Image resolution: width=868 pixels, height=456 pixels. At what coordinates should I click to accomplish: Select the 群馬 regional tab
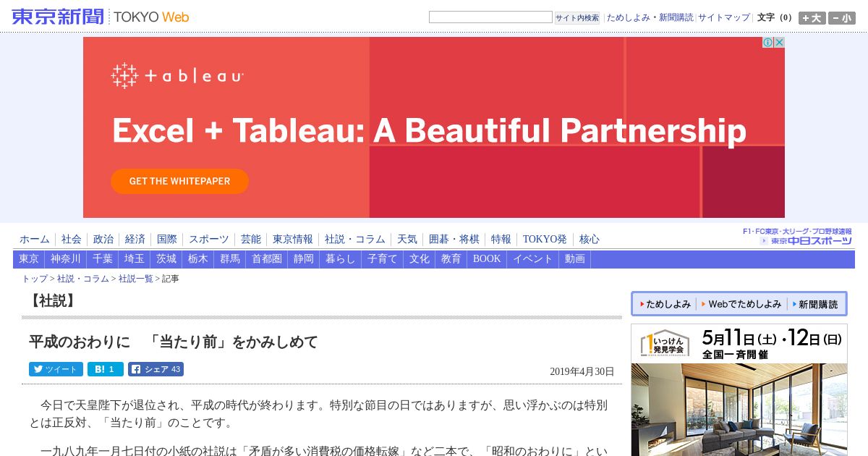(230, 259)
